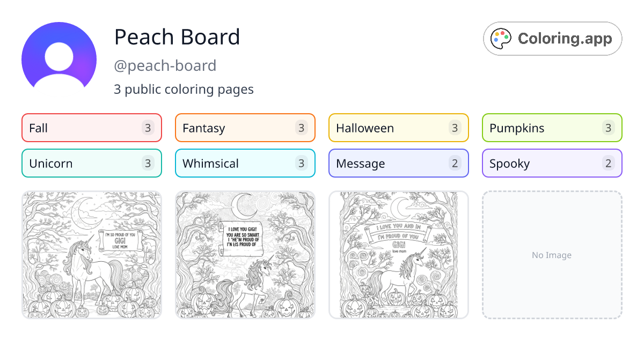Image resolution: width=644 pixels, height=338 pixels.
Task: Click the count badge on Fall tag
Action: pyautogui.click(x=148, y=128)
